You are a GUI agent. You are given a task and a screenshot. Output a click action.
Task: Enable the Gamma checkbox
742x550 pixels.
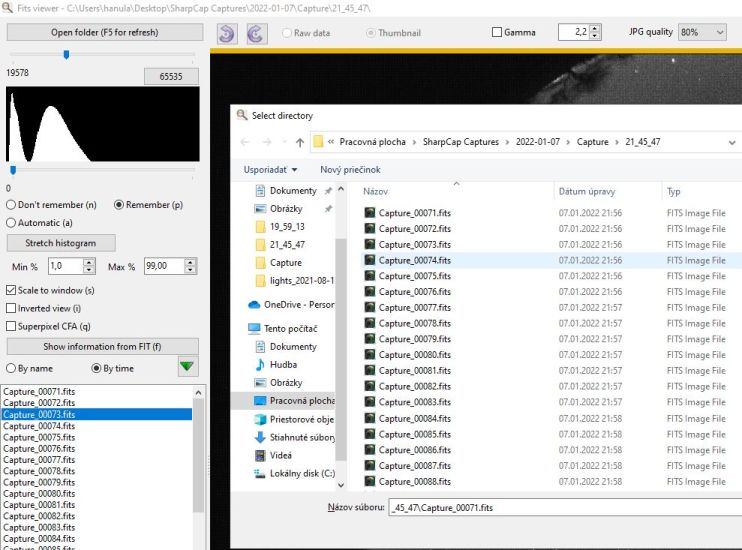click(497, 33)
